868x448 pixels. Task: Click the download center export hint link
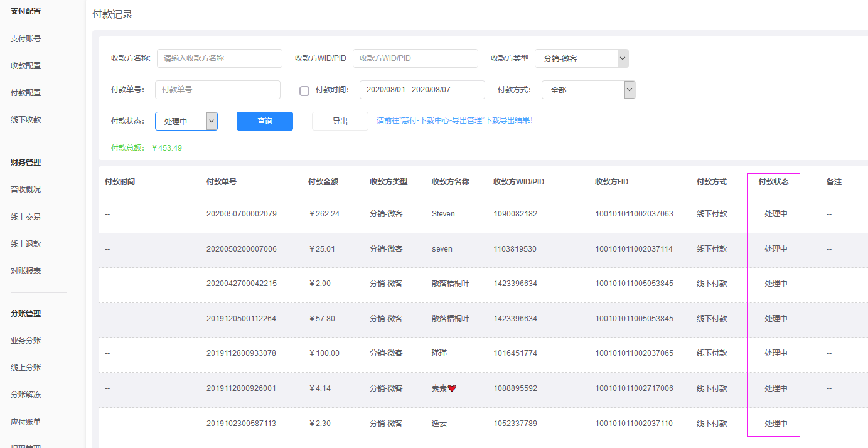pos(454,120)
